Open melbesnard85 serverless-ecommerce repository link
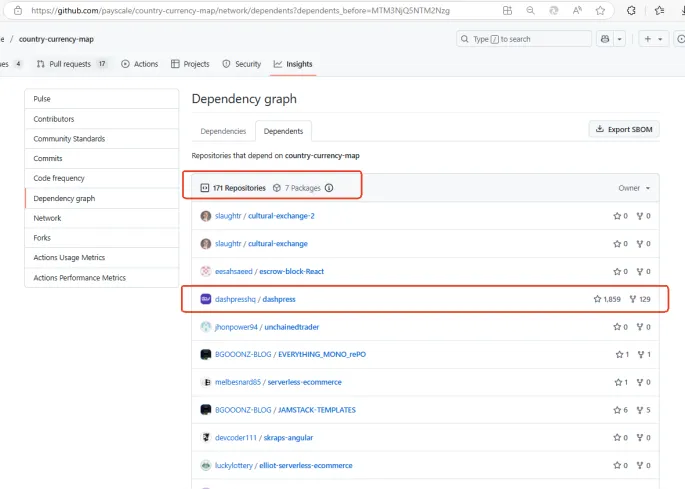This screenshot has height=490, width=685. (x=304, y=382)
